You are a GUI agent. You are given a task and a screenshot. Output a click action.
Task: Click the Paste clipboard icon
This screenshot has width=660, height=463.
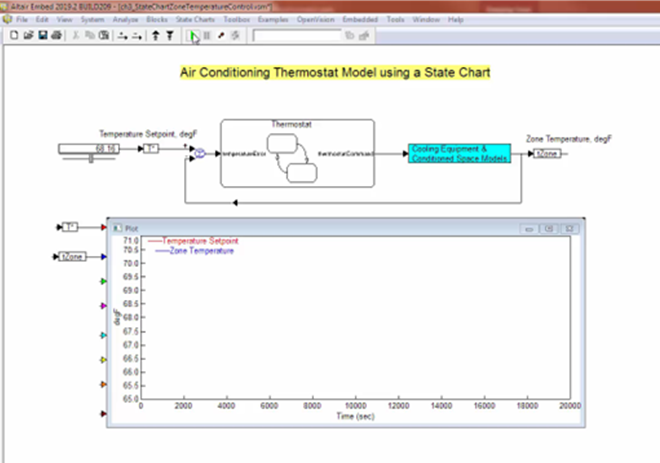pos(104,35)
